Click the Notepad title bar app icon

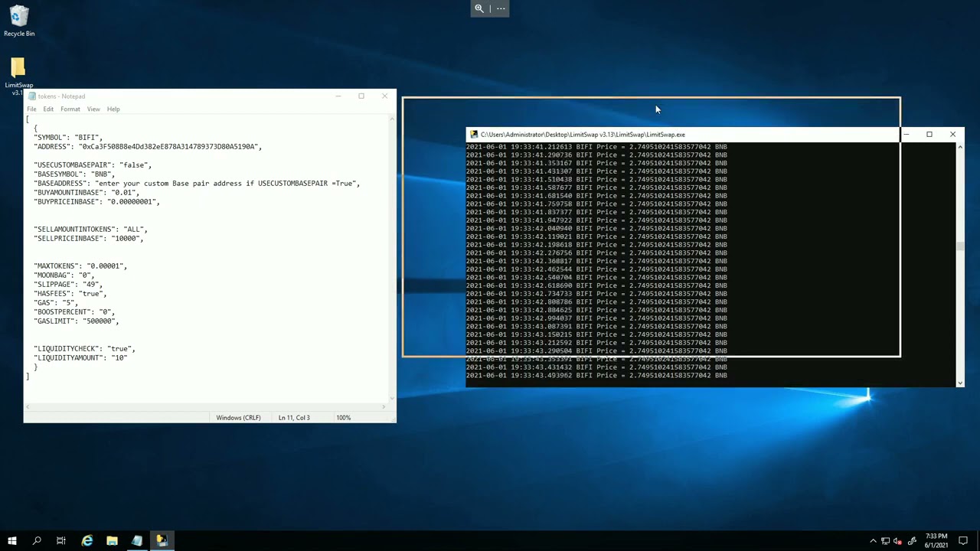pyautogui.click(x=31, y=96)
